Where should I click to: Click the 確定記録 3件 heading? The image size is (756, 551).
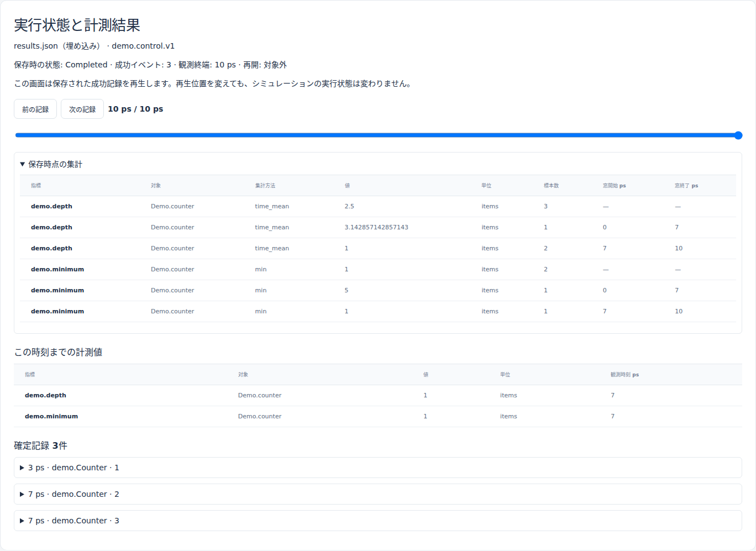click(40, 445)
